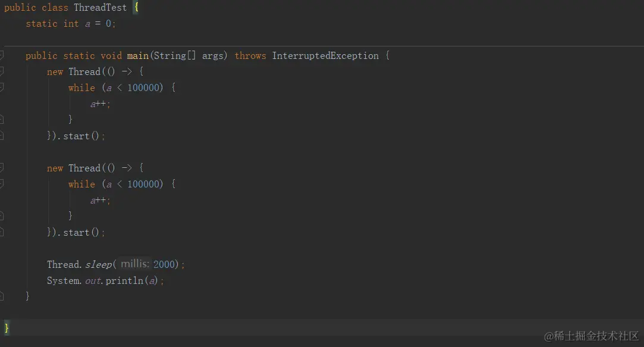This screenshot has width=644, height=347.
Task: Fold the first while loop block
Action: (x=2, y=87)
